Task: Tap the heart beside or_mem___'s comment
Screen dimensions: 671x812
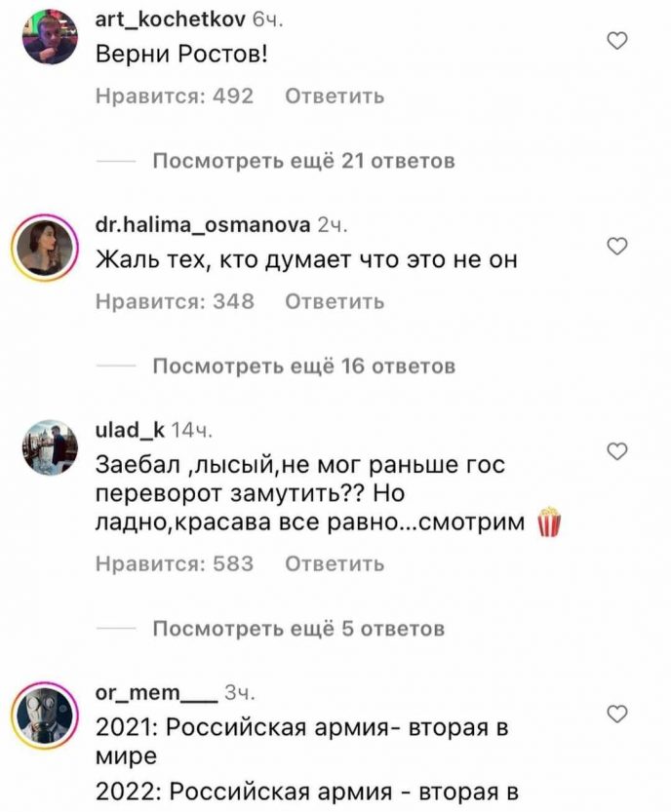Action: [617, 714]
